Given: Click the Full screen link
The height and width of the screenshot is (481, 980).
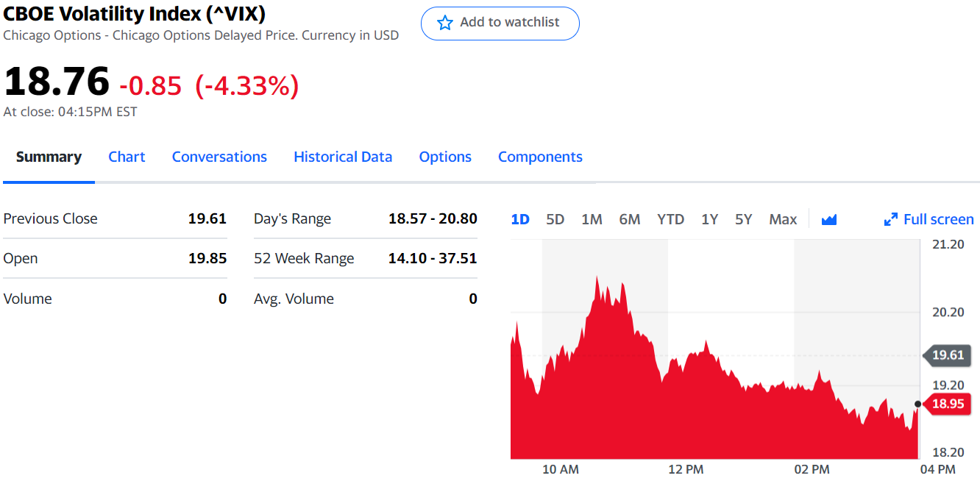Looking at the screenshot, I should click(x=928, y=219).
